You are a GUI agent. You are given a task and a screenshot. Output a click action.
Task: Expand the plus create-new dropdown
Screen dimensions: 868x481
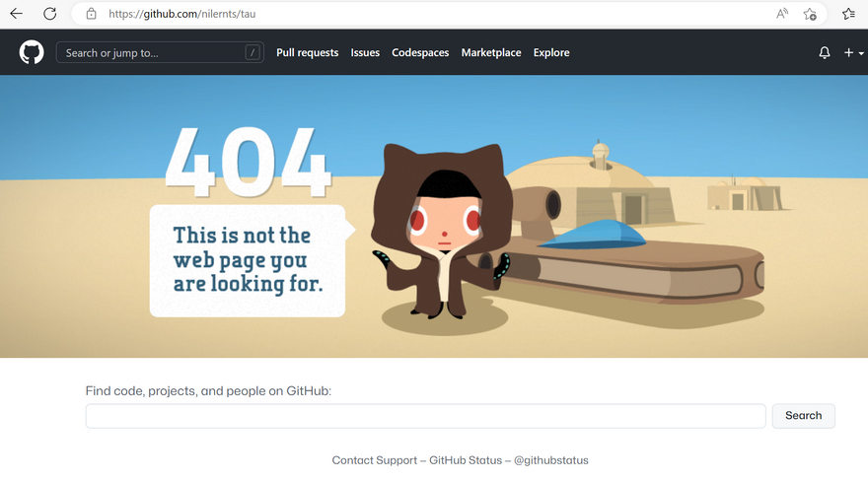(853, 53)
